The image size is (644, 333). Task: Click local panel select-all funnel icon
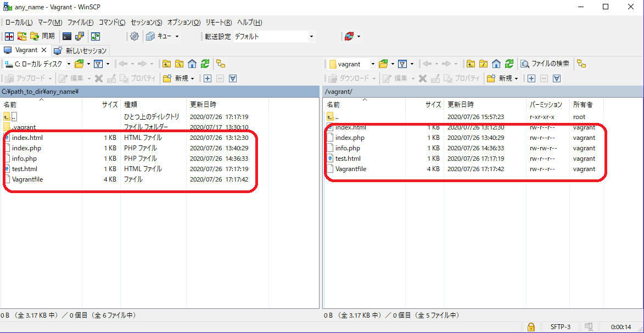point(233,78)
